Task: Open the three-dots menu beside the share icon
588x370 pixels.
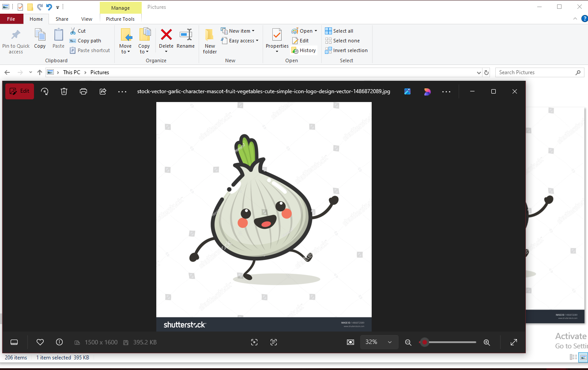Action: pos(122,91)
